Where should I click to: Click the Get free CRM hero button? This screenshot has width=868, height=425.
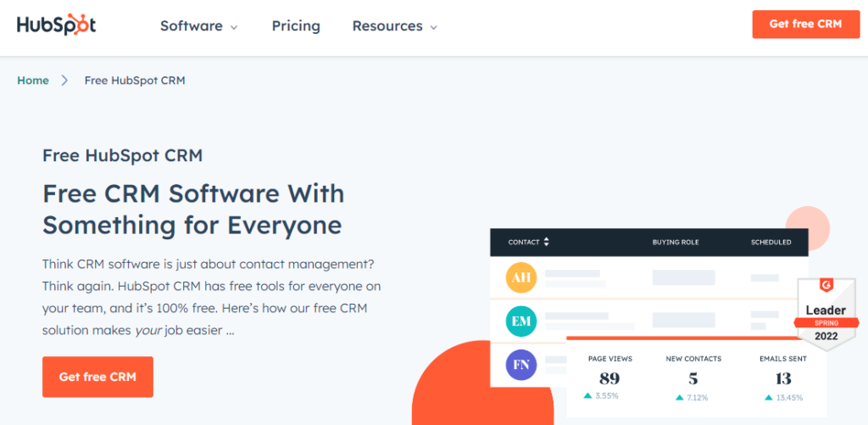point(97,377)
